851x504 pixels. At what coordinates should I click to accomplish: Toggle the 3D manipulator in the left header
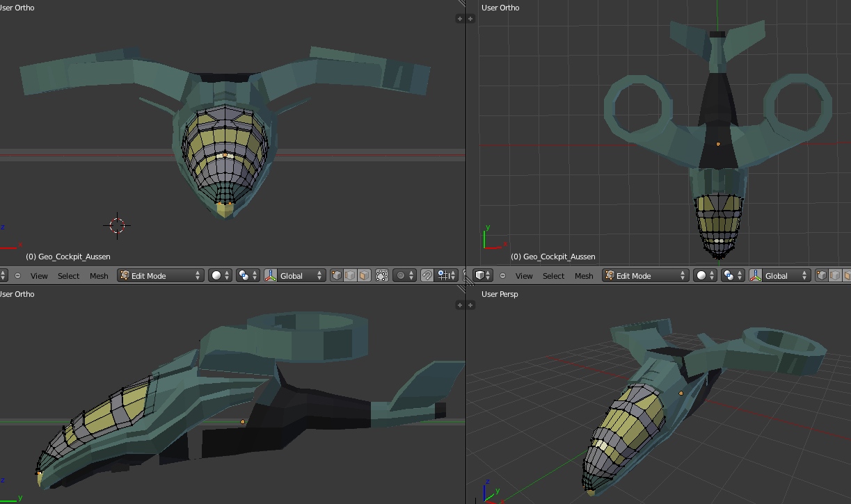pos(271,276)
